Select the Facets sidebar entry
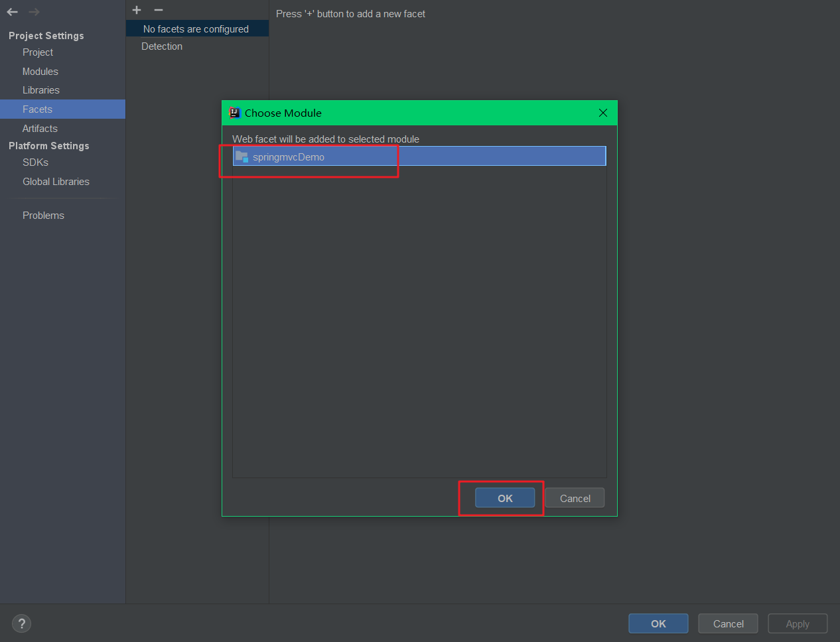The image size is (840, 642). [37, 109]
